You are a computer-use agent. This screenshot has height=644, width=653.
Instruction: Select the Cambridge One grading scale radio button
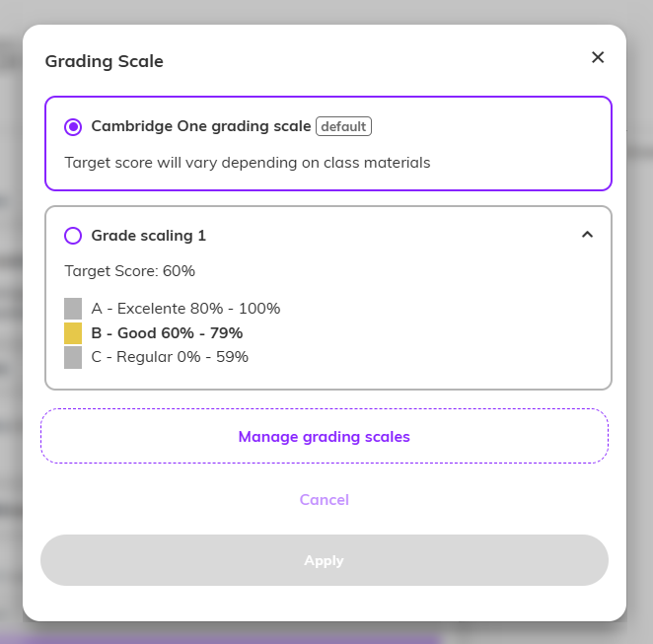73,126
